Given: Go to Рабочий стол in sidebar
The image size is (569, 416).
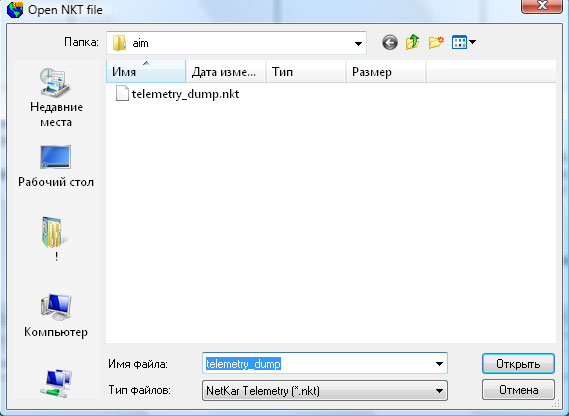Looking at the screenshot, I should [x=56, y=166].
